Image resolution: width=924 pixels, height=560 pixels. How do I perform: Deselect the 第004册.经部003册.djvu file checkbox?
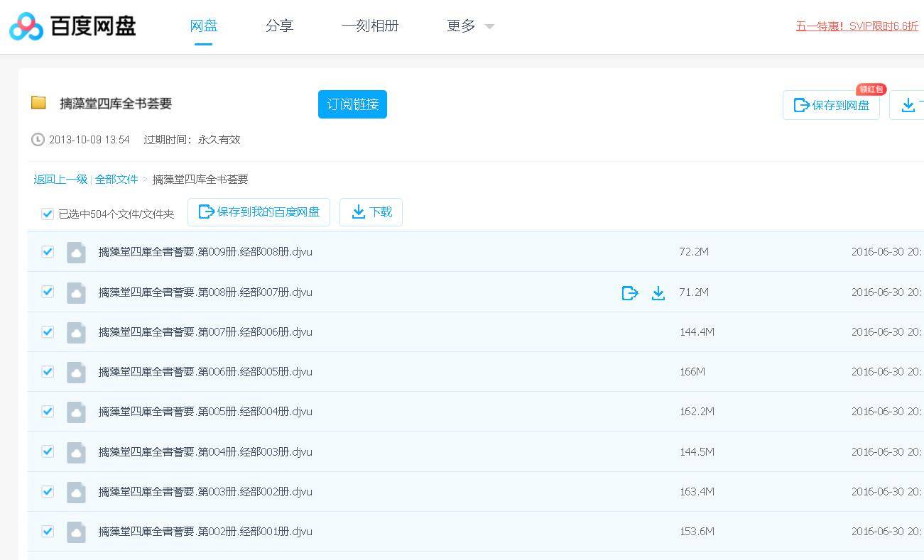[x=48, y=451]
